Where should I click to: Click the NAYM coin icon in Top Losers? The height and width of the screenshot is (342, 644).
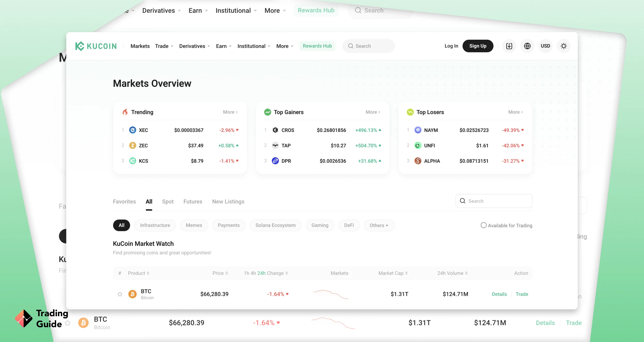pos(418,130)
